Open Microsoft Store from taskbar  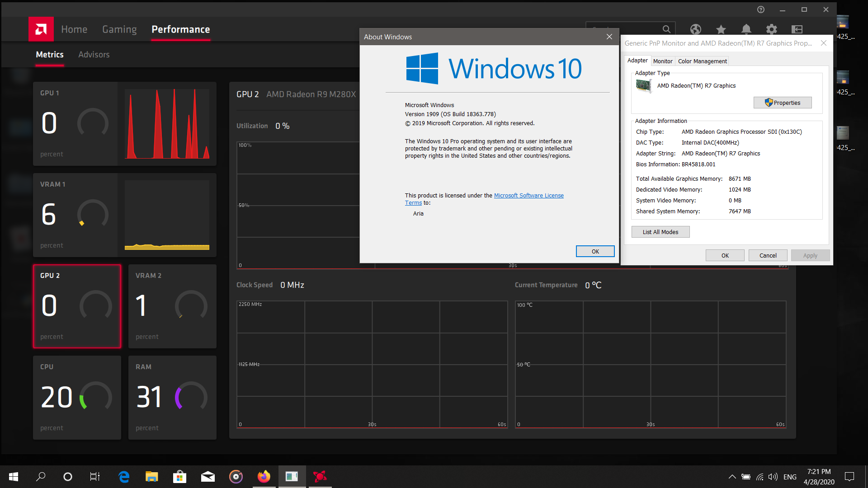pos(179,476)
